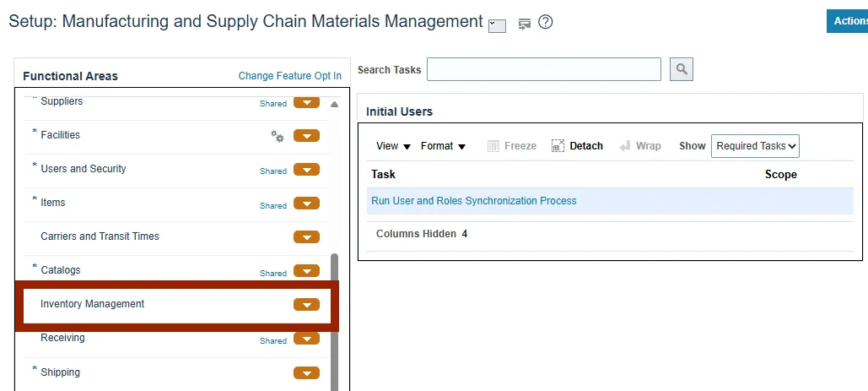Click the Detach table icon
868x391 pixels.
[x=577, y=146]
